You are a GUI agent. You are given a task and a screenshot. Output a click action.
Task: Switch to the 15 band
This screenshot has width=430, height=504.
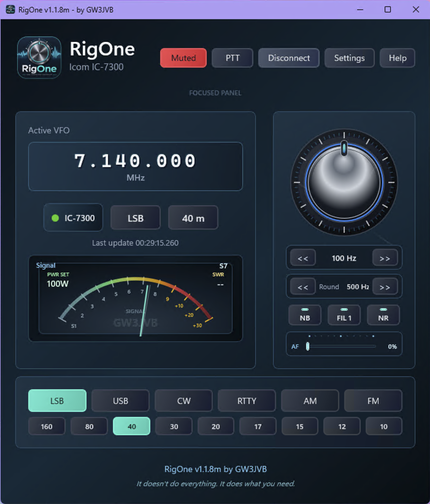(x=300, y=426)
